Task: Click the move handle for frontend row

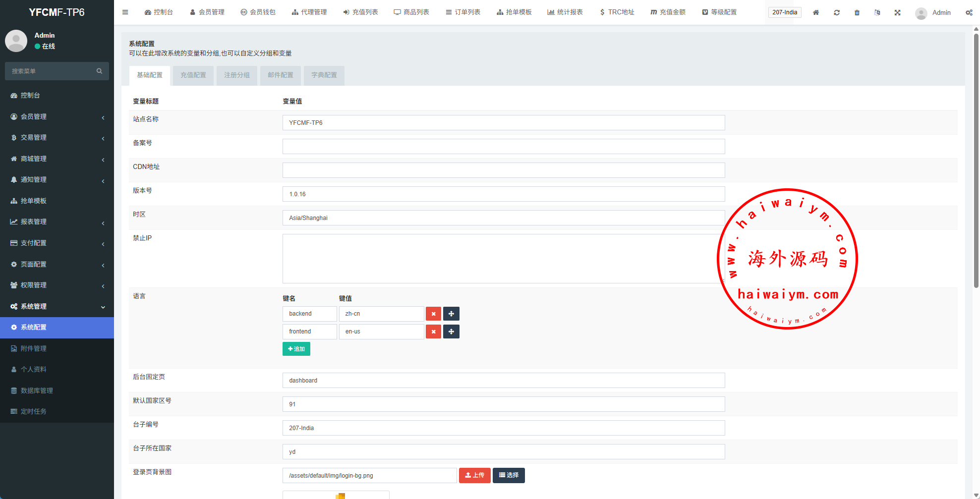Action: [x=451, y=332]
